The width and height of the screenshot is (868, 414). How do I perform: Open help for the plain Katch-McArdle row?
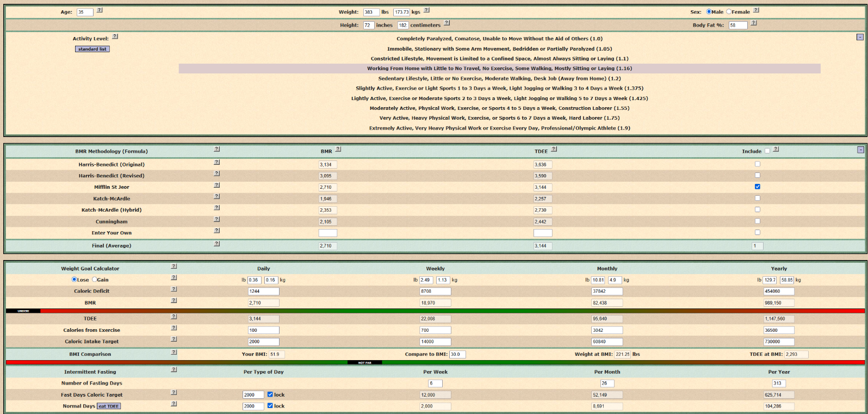click(x=216, y=196)
